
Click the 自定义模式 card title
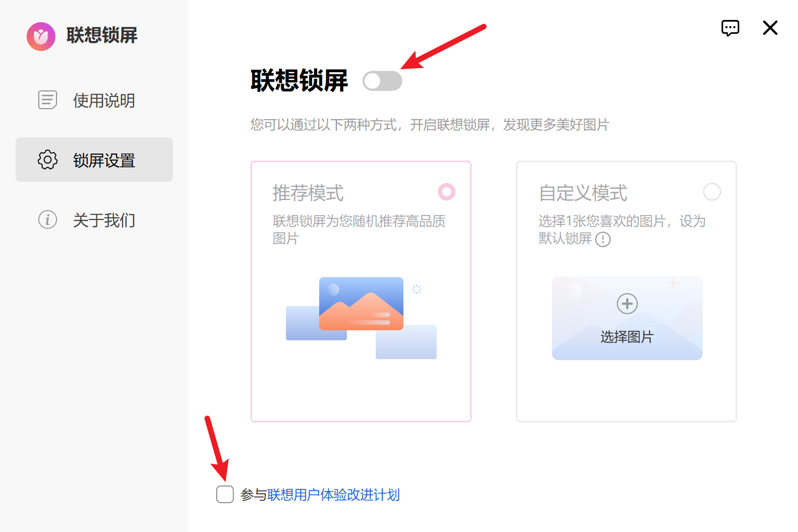coord(583,193)
